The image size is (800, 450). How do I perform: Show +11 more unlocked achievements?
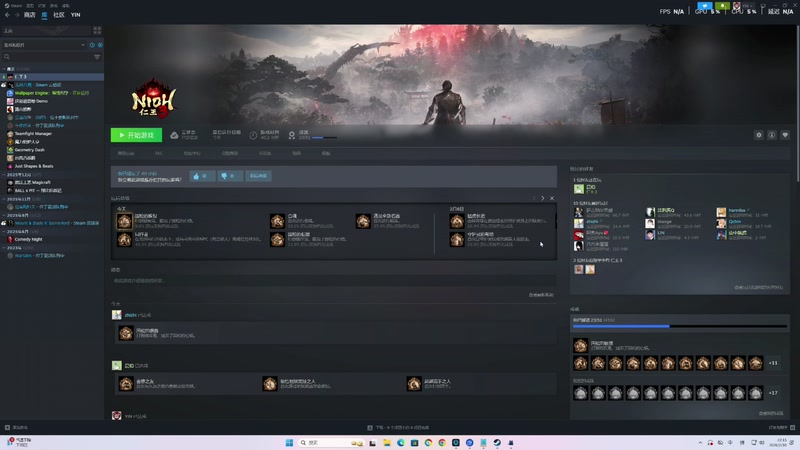click(773, 363)
